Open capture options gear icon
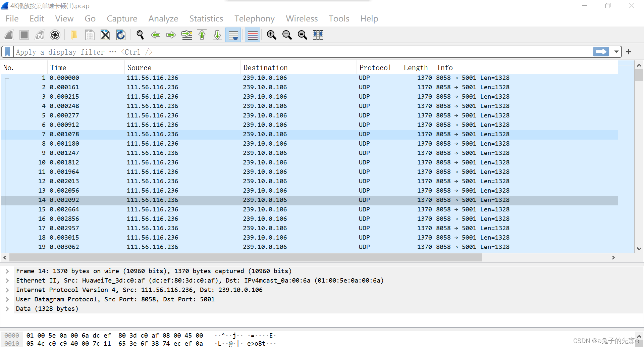Viewport: 644px width, 347px height. 55,35
